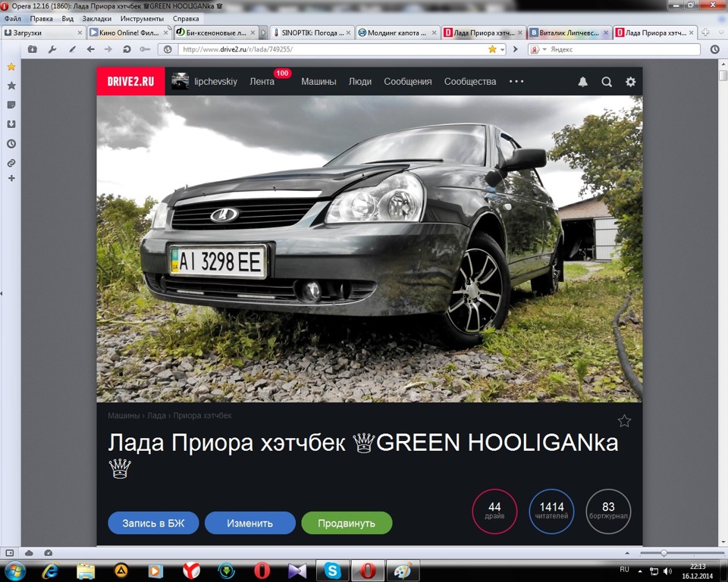Click the Go arrow next to address bar
The width and height of the screenshot is (728, 582).
tap(516, 49)
